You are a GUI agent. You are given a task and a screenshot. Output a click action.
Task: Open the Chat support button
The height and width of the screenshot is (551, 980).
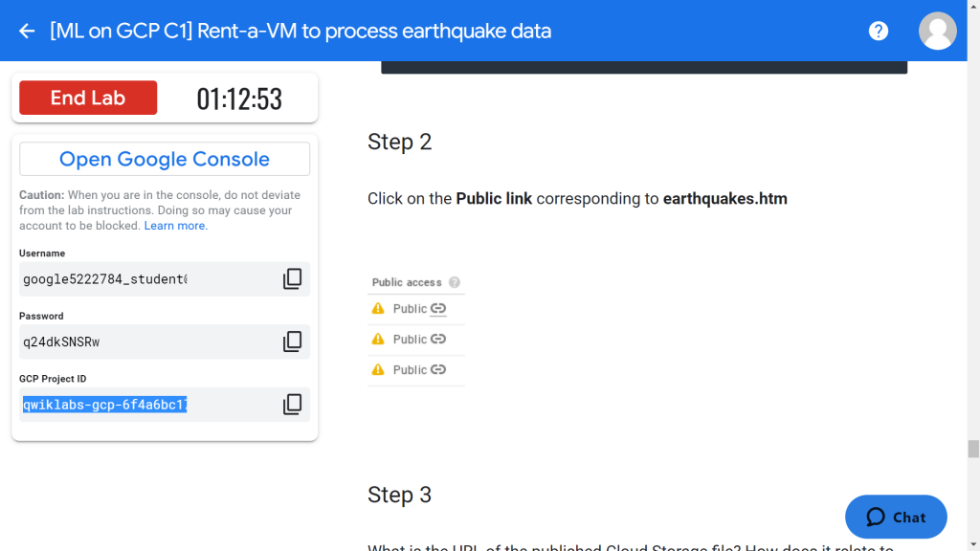pos(896,517)
